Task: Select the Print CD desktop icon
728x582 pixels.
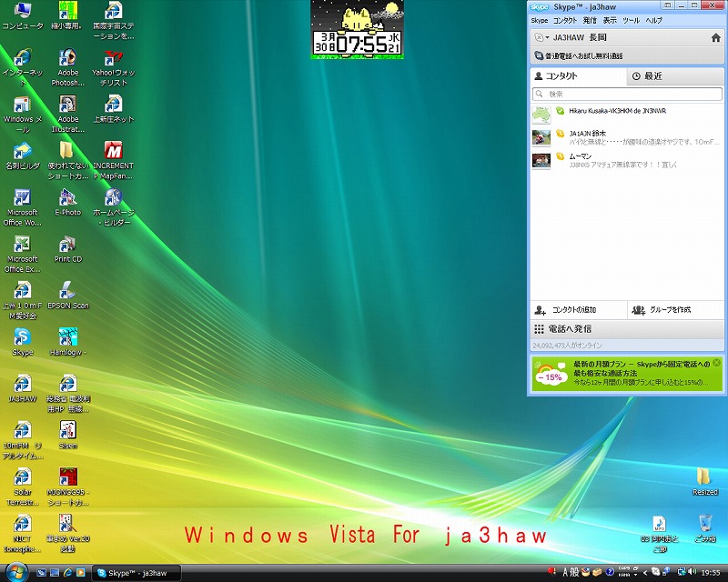Action: pyautogui.click(x=67, y=249)
